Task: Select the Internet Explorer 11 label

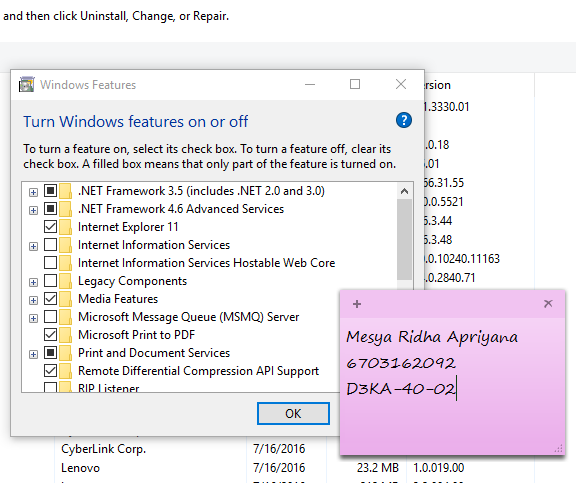Action: (x=128, y=227)
